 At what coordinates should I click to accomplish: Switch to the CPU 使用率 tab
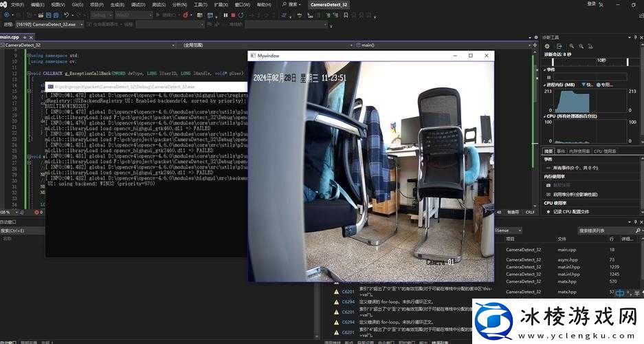coord(605,151)
